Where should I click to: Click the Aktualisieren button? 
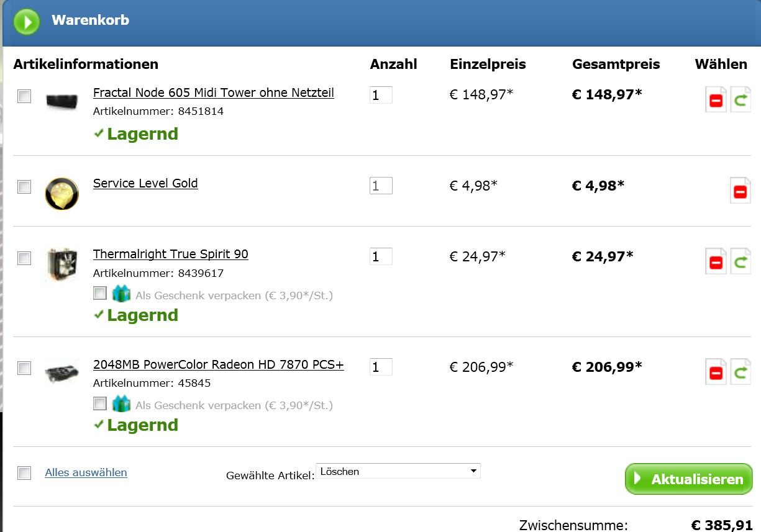[688, 479]
